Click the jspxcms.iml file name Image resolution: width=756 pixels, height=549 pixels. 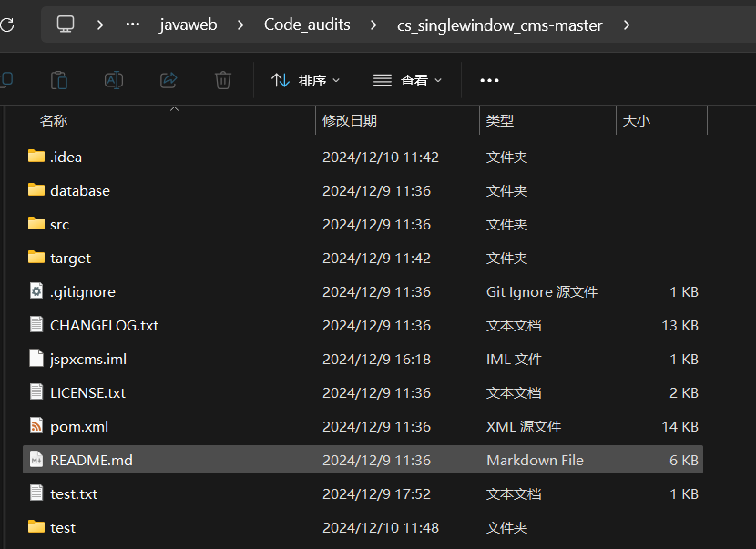pos(88,360)
